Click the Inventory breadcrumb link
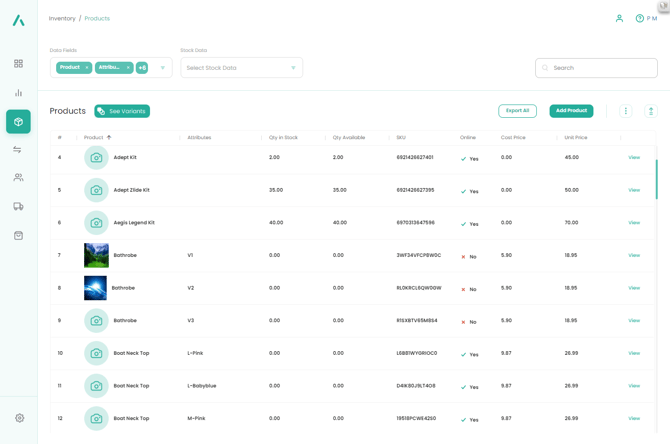The width and height of the screenshot is (670, 444). pyautogui.click(x=62, y=18)
